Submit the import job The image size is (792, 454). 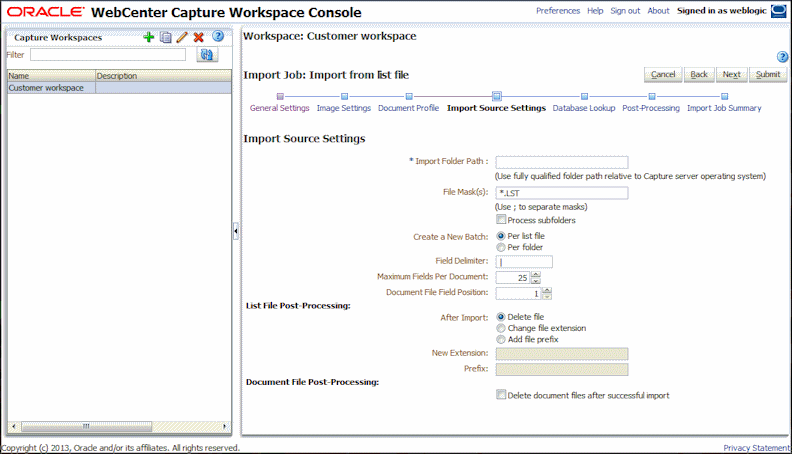[x=768, y=74]
